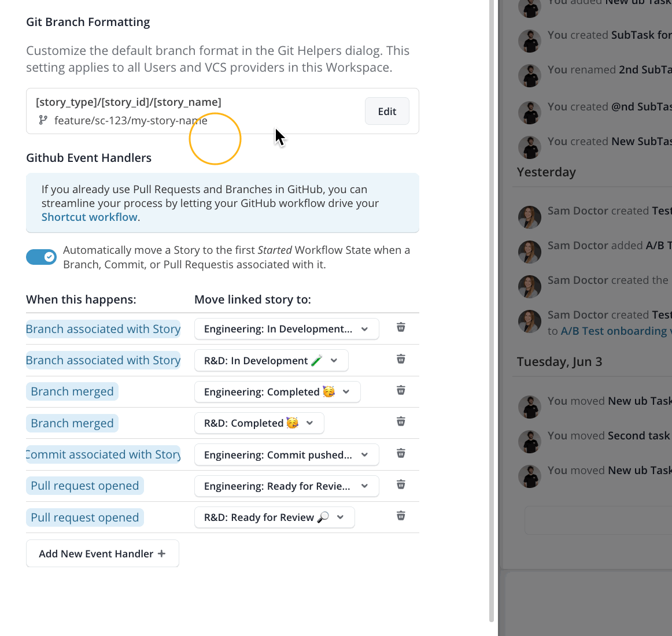672x636 pixels.
Task: Click the git branch icon beside feature/sc-123
Action: (43, 120)
